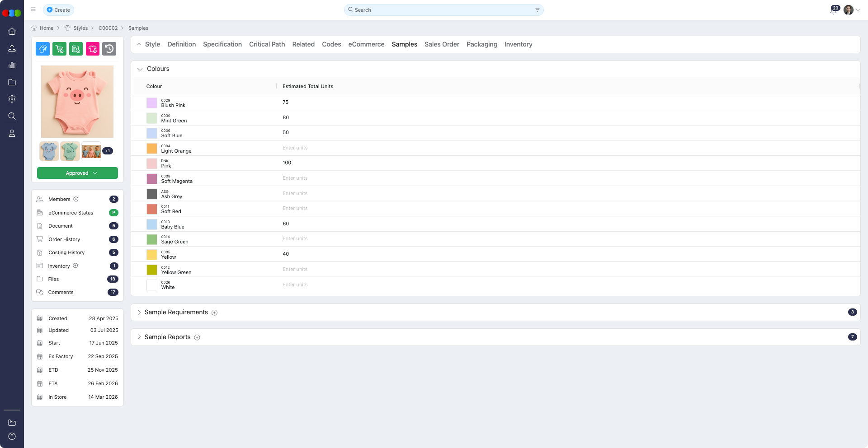Open the bar chart icon in sidebar
This screenshot has width=868, height=448.
[12, 65]
